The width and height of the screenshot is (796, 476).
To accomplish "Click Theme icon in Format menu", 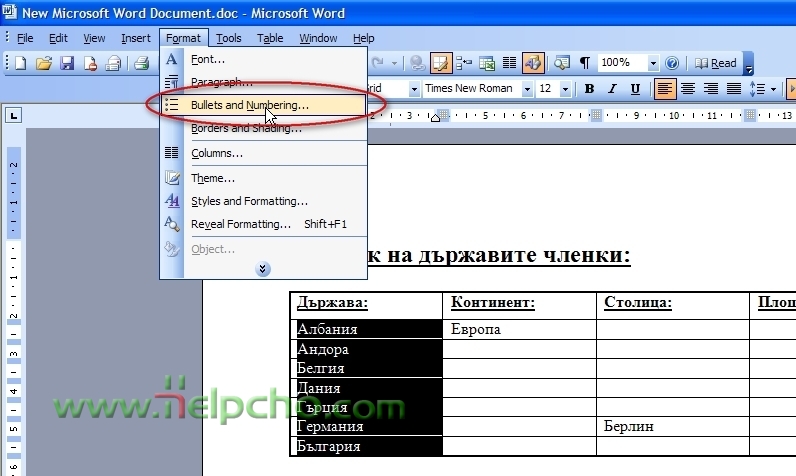I will click(172, 178).
